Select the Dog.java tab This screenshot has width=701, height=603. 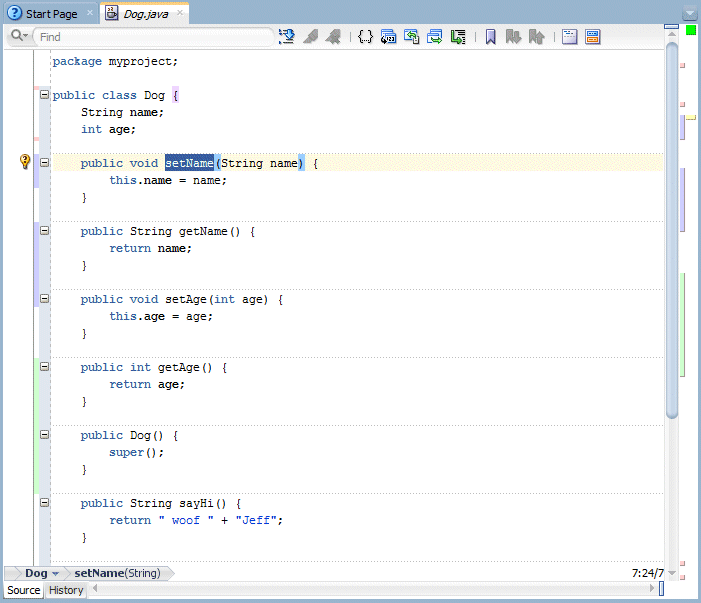click(146, 14)
